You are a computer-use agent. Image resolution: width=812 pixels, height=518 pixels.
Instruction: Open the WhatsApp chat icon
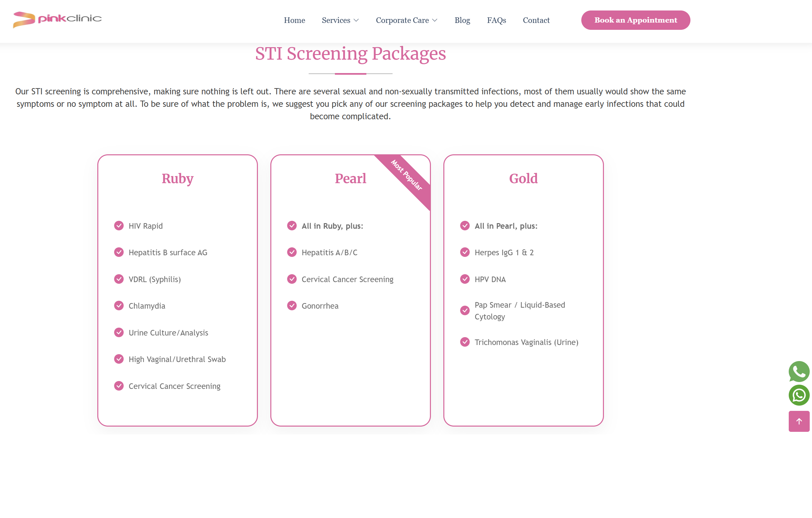click(799, 395)
